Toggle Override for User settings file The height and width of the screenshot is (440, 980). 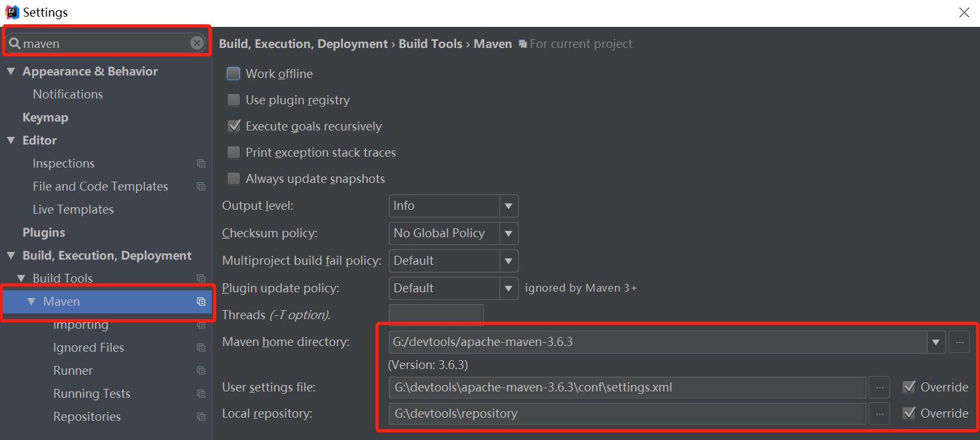(x=908, y=387)
